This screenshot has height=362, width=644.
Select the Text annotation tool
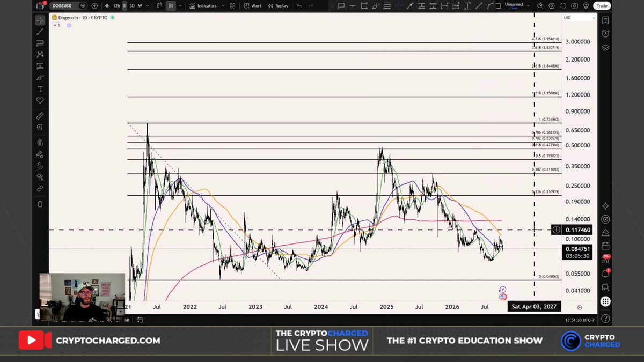pos(40,89)
